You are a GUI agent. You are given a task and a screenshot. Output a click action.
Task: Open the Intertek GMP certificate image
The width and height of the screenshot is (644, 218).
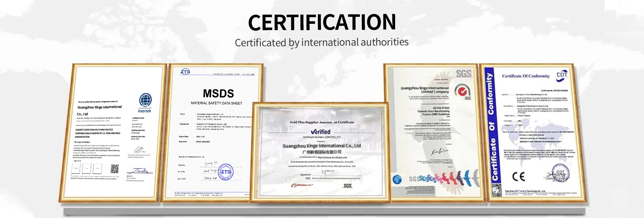pyautogui.click(x=113, y=133)
